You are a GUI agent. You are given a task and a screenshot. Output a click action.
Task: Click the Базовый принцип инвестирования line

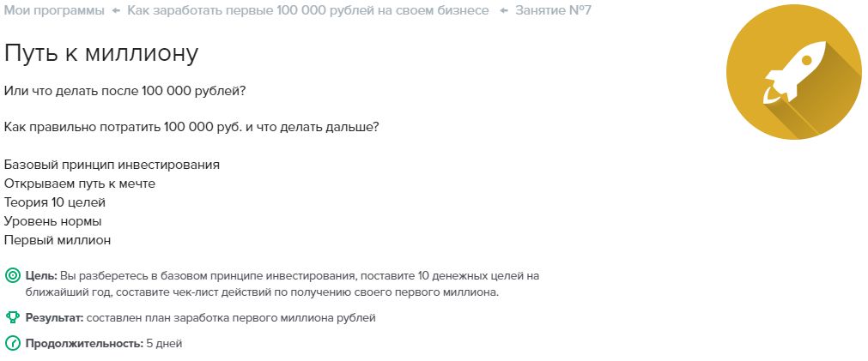[112, 165]
